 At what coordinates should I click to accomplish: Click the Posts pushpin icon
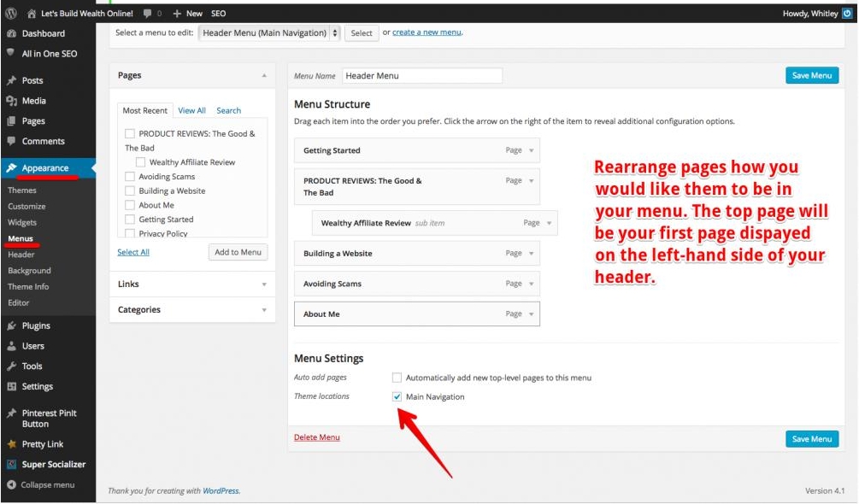11,80
